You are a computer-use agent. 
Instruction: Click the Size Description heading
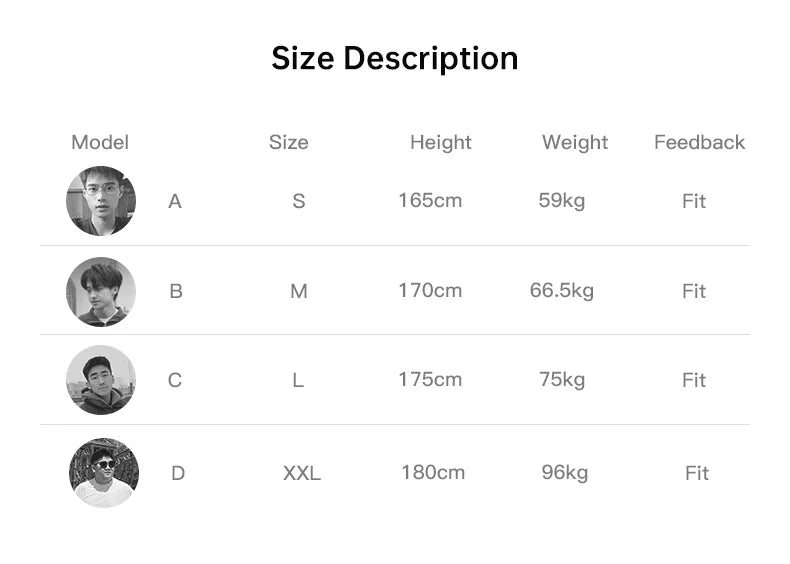(x=395, y=58)
